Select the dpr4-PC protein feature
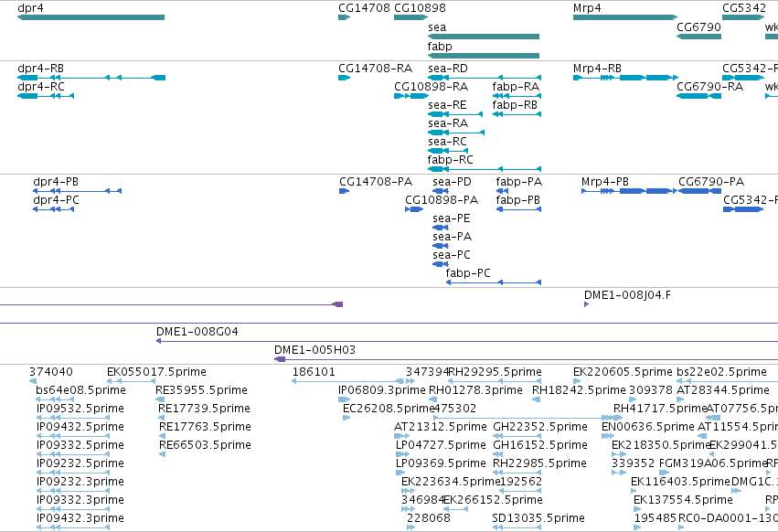The width and height of the screenshot is (778, 532). 54,209
